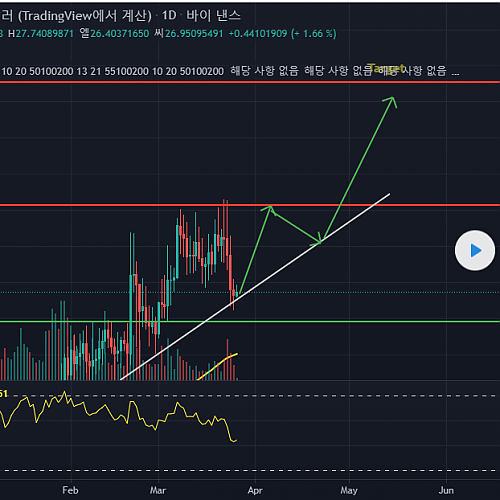Click the Jun label on time axis
Viewport: 500px width, 500px height.
pos(446,490)
